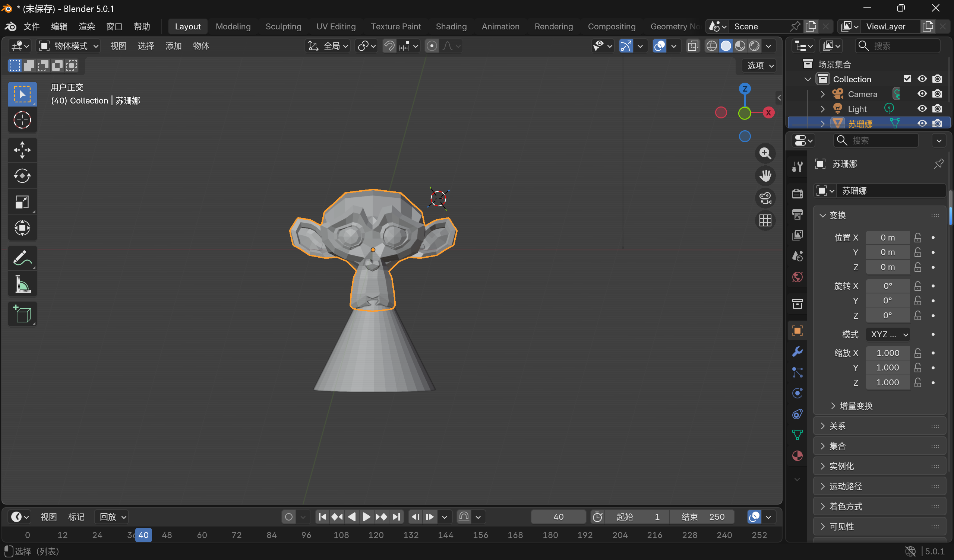Select the Measure tool
This screenshot has height=560, width=954.
point(22,284)
